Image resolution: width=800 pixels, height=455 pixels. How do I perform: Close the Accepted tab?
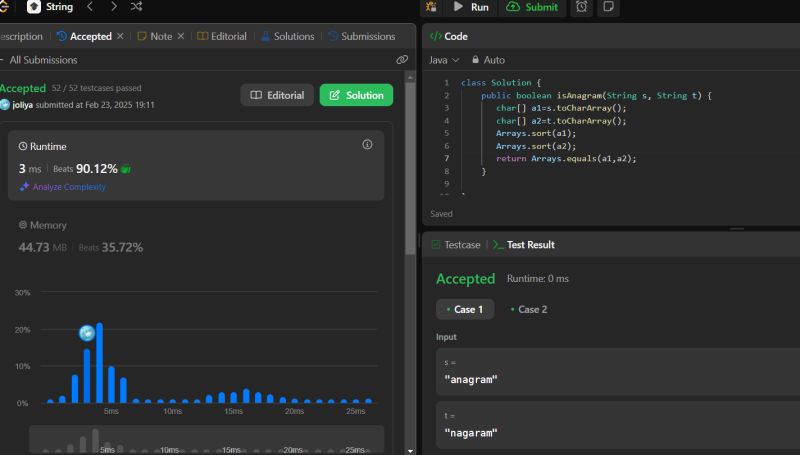120,36
